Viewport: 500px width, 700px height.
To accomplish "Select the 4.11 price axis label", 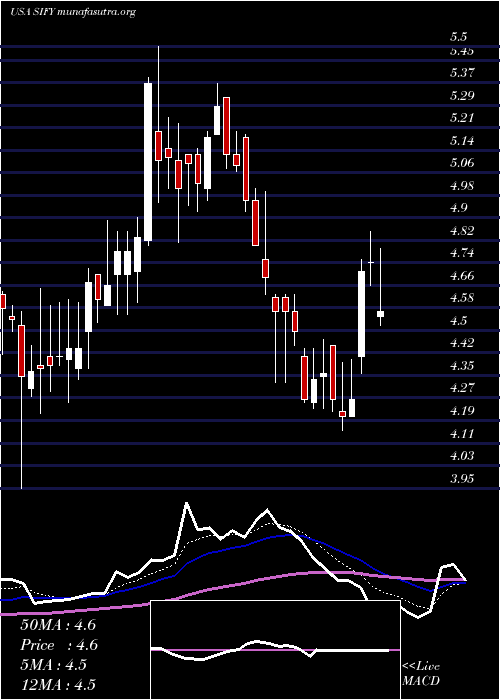I will pyautogui.click(x=462, y=433).
